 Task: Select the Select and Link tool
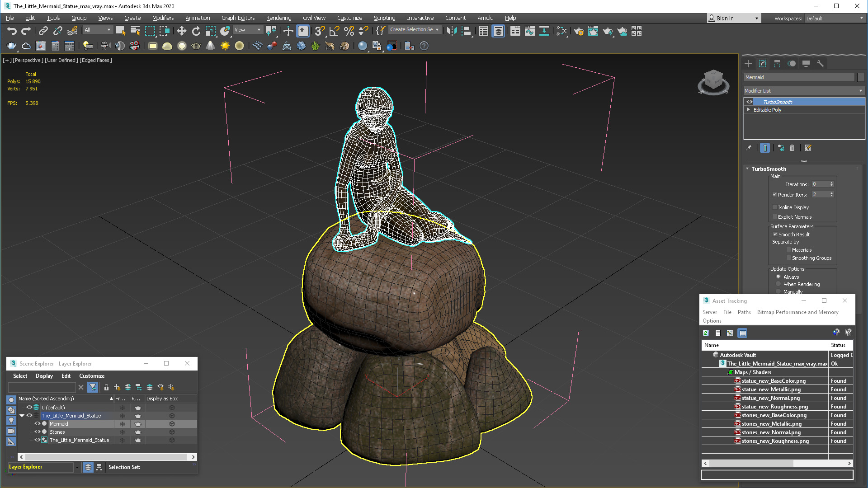point(43,31)
